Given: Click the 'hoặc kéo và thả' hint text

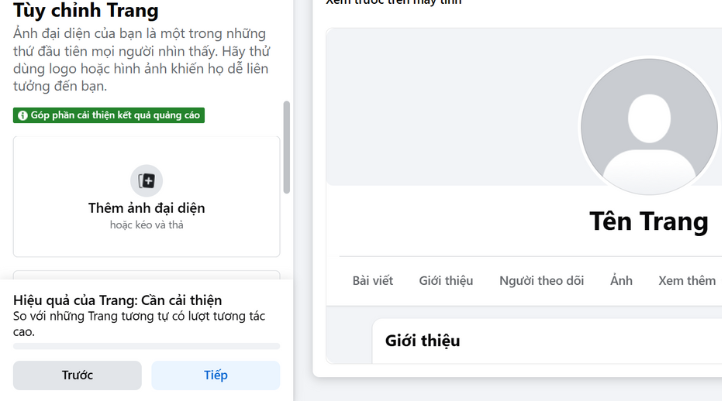Looking at the screenshot, I should coord(146,225).
